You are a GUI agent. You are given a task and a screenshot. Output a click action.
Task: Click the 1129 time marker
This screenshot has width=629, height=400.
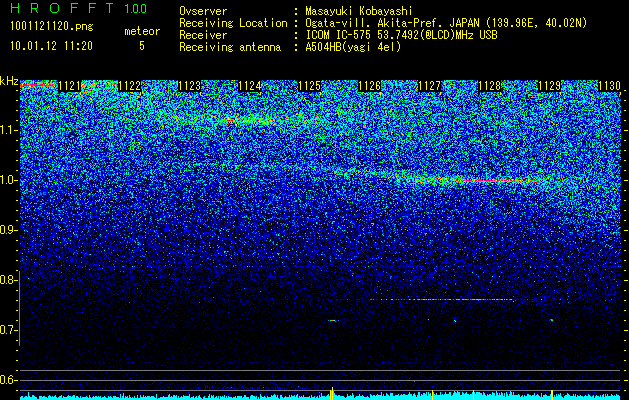[x=549, y=86]
